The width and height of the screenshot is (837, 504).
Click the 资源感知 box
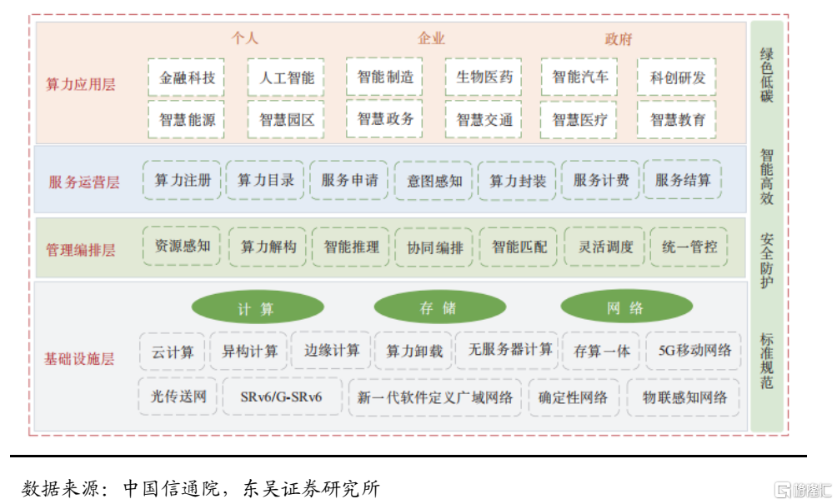click(x=182, y=246)
